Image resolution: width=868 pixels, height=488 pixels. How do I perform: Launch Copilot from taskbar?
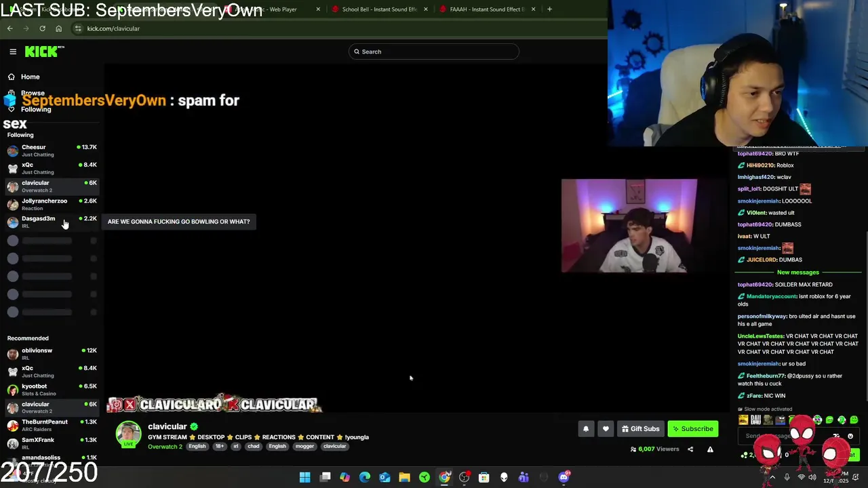345,477
